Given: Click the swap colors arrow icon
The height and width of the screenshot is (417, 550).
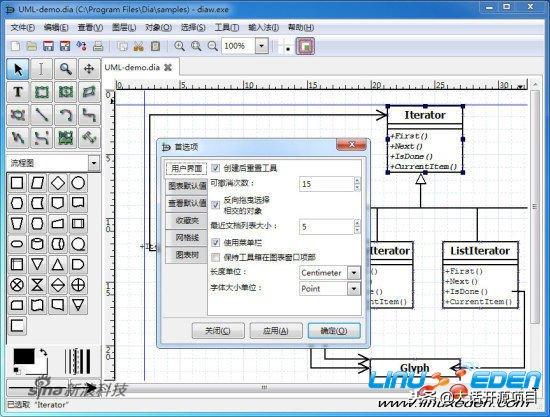Looking at the screenshot, I should 43,352.
